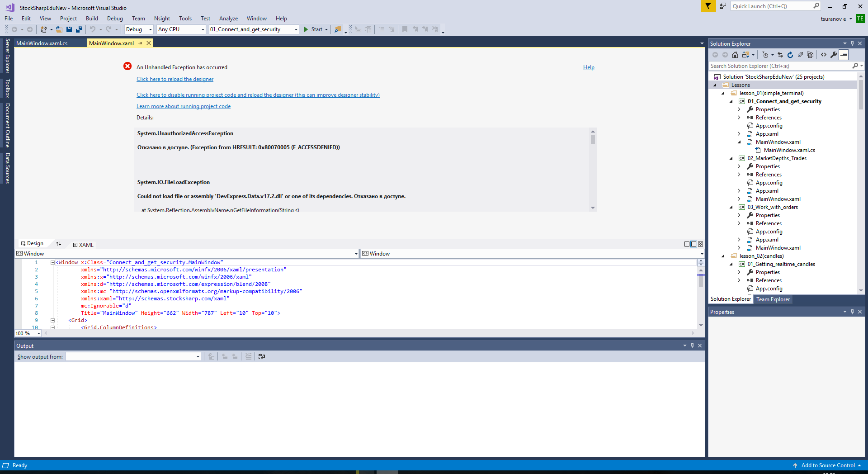Click the View Code icon in Solution Explorer

click(x=824, y=55)
